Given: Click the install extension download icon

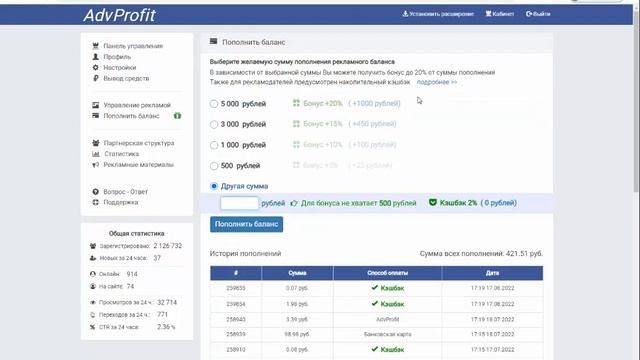Looking at the screenshot, I should 405,13.
